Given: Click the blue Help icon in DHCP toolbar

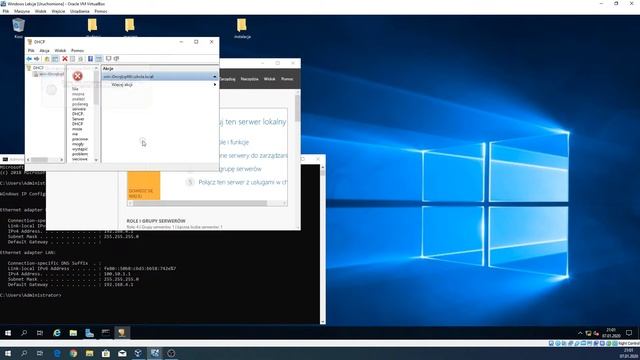Looking at the screenshot, I should (90, 59).
